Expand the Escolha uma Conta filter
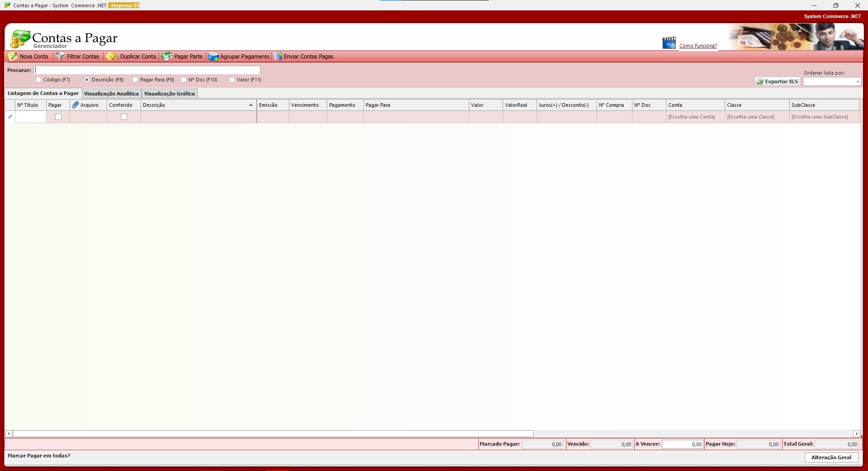 click(692, 117)
